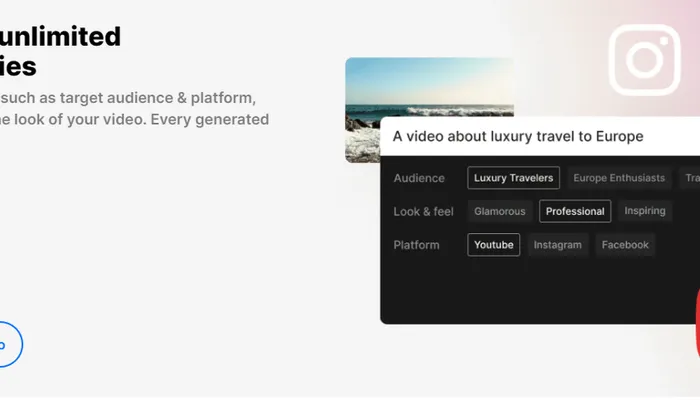Click the Look & feel row label
This screenshot has width=700, height=400.
(423, 212)
